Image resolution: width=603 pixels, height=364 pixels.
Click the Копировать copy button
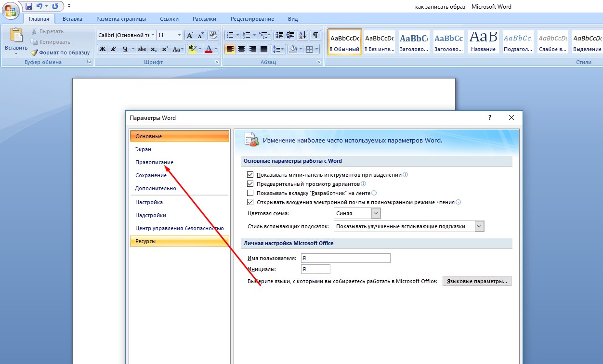pyautogui.click(x=50, y=42)
